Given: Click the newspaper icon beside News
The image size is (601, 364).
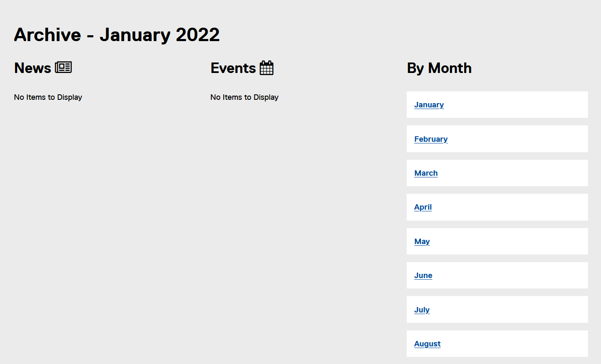Looking at the screenshot, I should pos(63,67).
